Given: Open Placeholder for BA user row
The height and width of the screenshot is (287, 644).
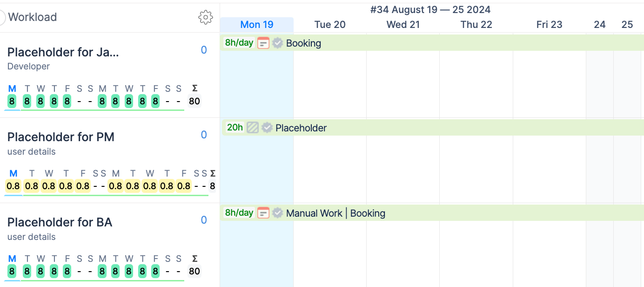Looking at the screenshot, I should point(60,222).
